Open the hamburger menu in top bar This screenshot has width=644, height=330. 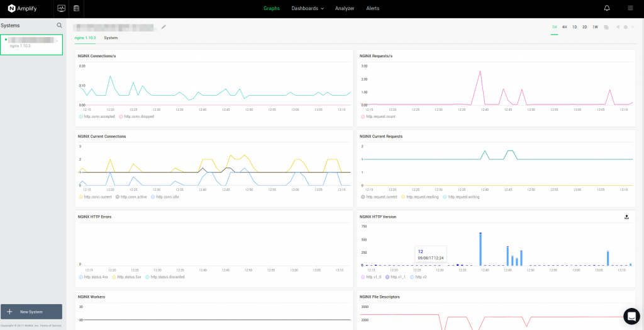point(630,8)
